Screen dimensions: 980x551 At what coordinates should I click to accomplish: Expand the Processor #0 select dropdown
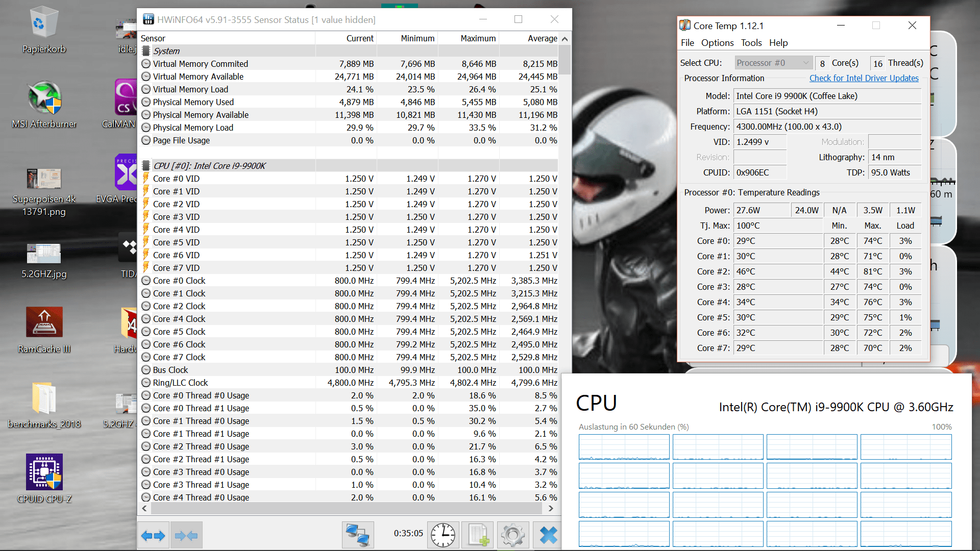tap(773, 63)
